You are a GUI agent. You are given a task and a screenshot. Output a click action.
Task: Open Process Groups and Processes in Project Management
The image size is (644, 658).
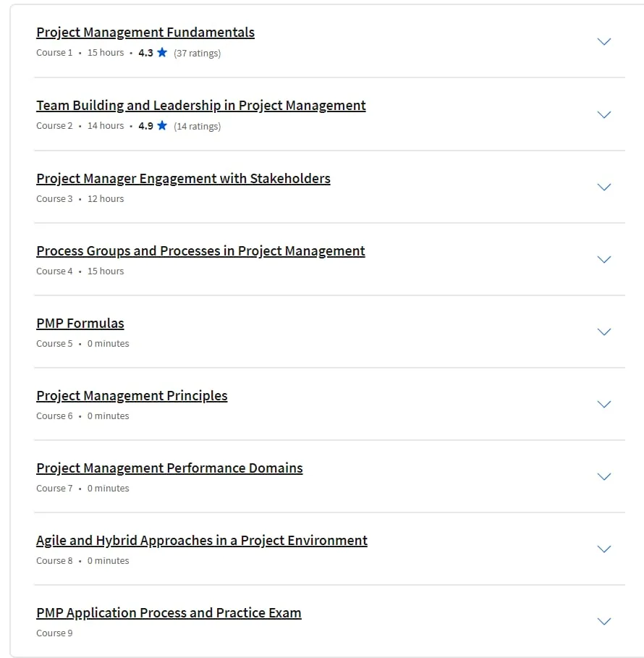point(200,251)
